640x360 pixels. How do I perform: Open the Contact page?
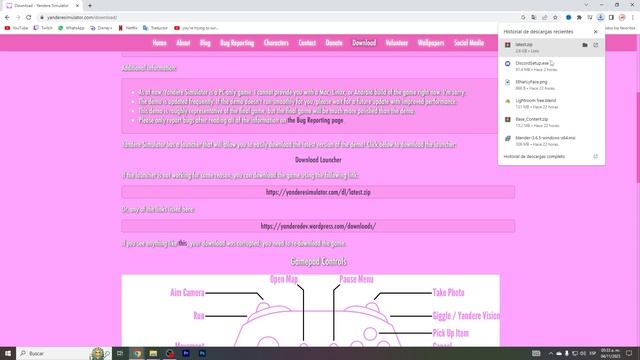(307, 43)
